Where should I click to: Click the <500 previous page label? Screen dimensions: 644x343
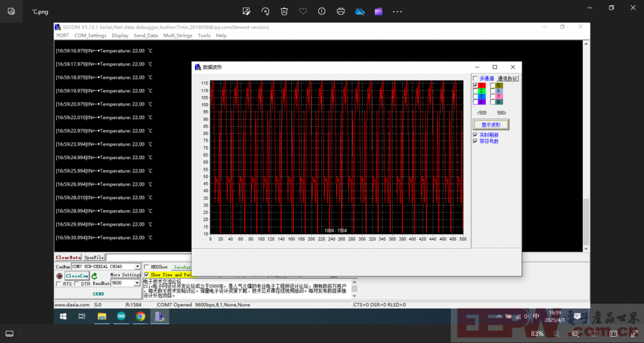point(481,113)
